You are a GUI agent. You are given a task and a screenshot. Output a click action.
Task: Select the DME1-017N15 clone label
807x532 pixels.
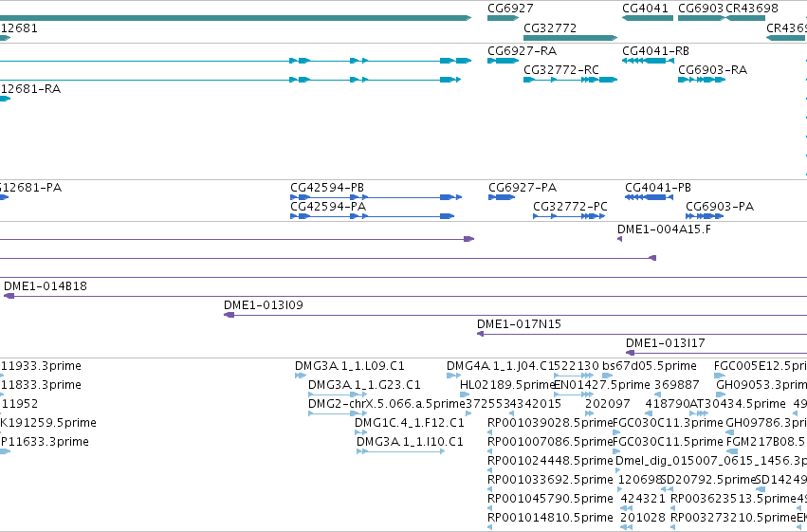[519, 324]
